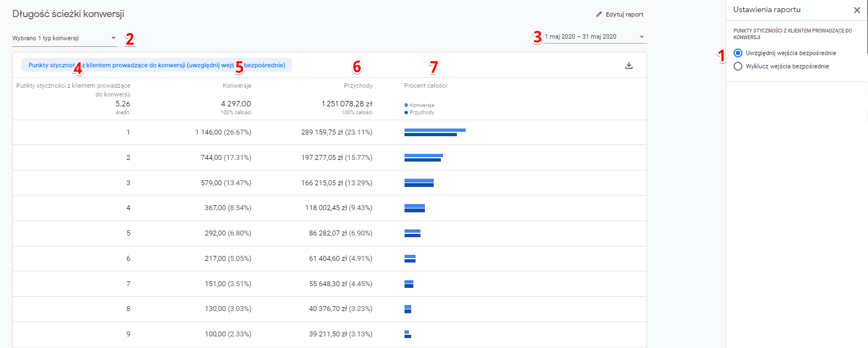Click the 166 215,05 zł (13.29%) cell

click(337, 183)
